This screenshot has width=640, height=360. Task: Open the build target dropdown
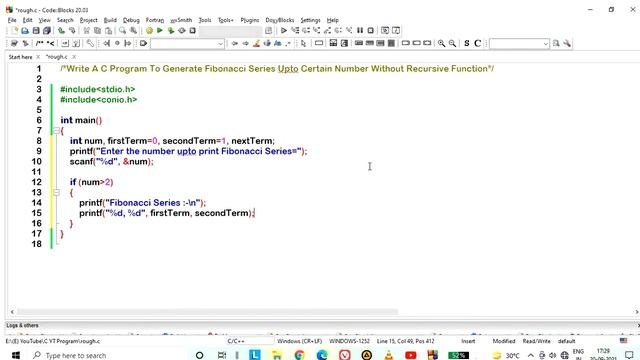(x=231, y=31)
